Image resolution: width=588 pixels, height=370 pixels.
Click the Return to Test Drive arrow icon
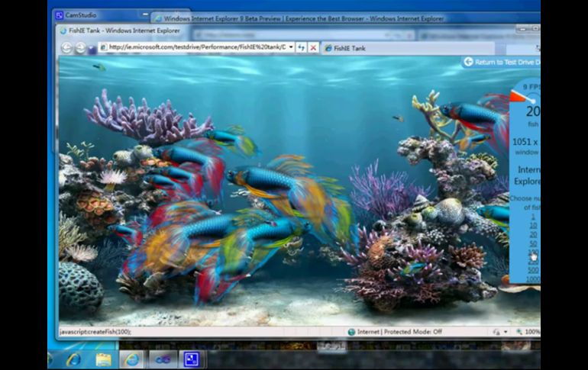coord(467,62)
